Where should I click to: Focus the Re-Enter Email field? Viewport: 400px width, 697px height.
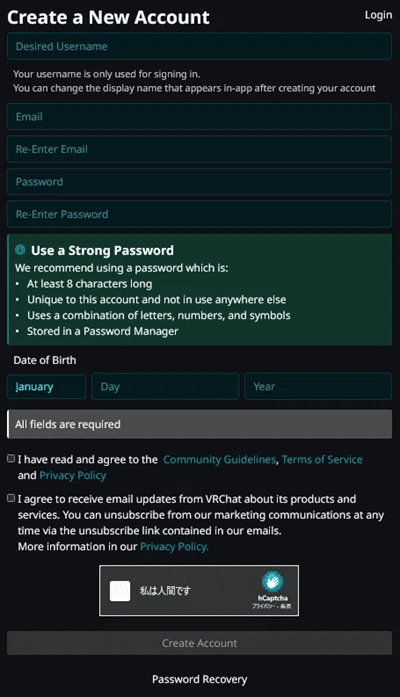(x=200, y=149)
